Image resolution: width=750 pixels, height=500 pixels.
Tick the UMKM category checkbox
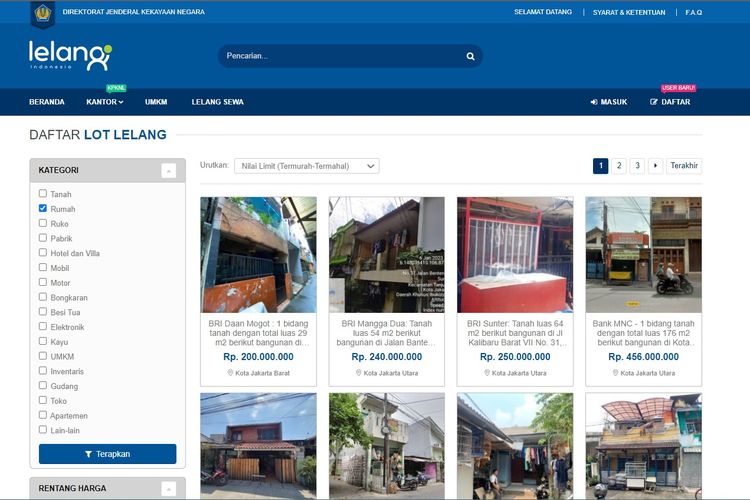pyautogui.click(x=43, y=356)
